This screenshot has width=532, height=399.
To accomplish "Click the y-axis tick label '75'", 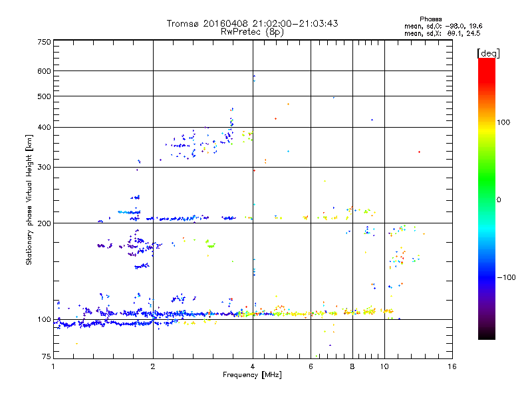I will click(47, 356).
